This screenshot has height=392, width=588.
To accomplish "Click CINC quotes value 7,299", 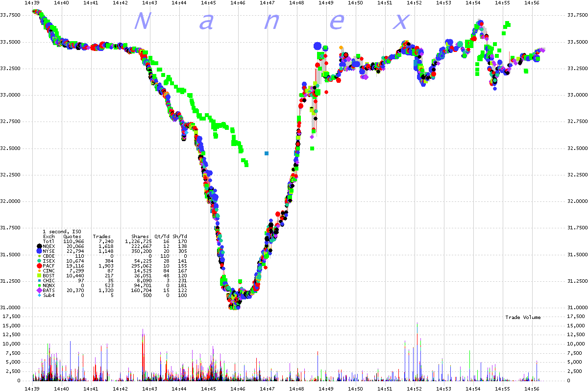I will (x=76, y=270).
